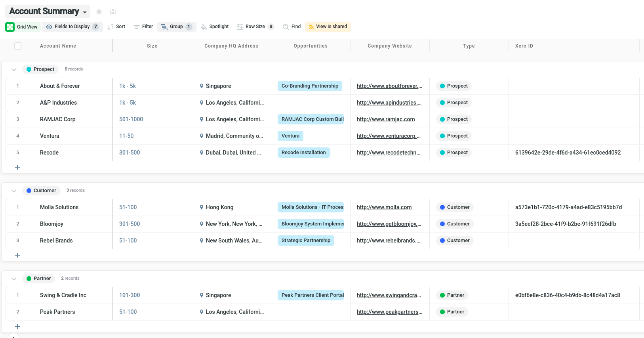
Task: Open the Sort options
Action: [116, 27]
